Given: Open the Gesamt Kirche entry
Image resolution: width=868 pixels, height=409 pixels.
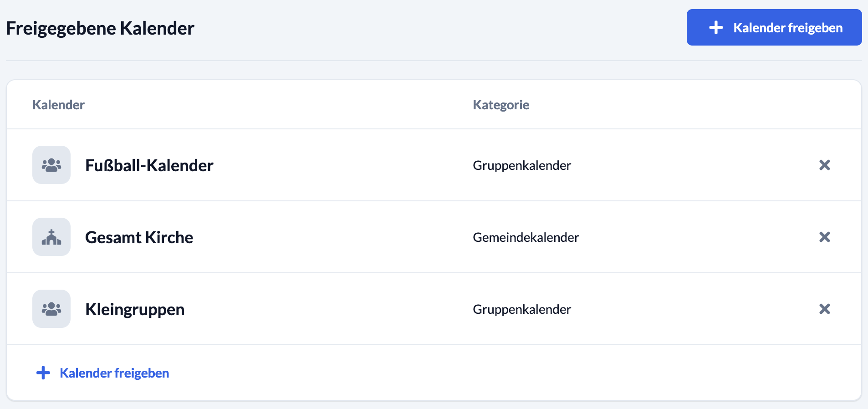Looking at the screenshot, I should coord(139,237).
